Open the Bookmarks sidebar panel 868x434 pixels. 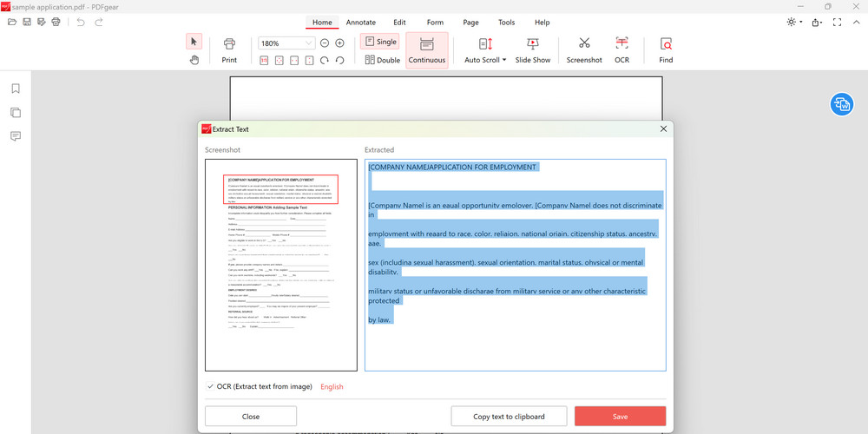pos(16,89)
